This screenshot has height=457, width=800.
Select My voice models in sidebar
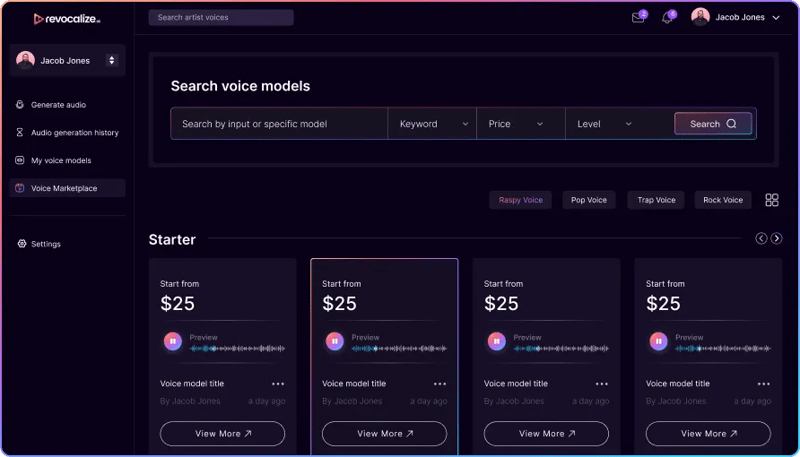click(60, 161)
